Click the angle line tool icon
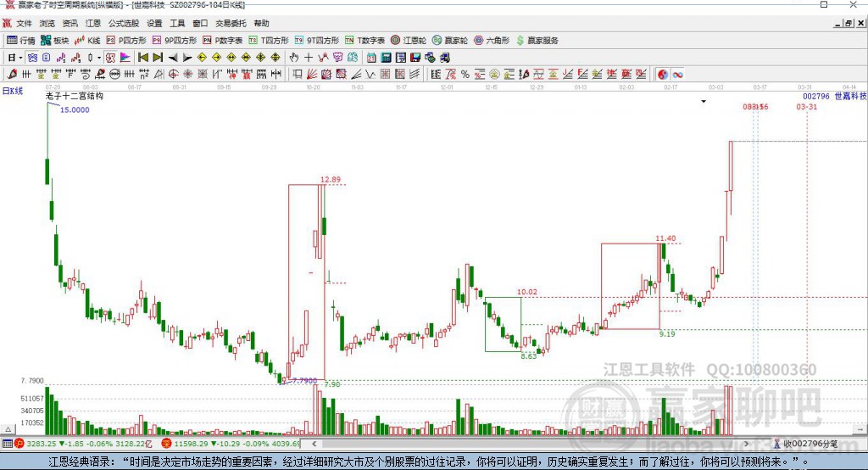 pyautogui.click(x=356, y=75)
